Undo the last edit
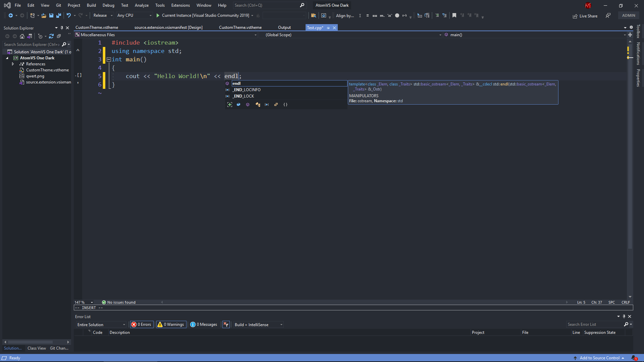This screenshot has height=362, width=644. 69,15
